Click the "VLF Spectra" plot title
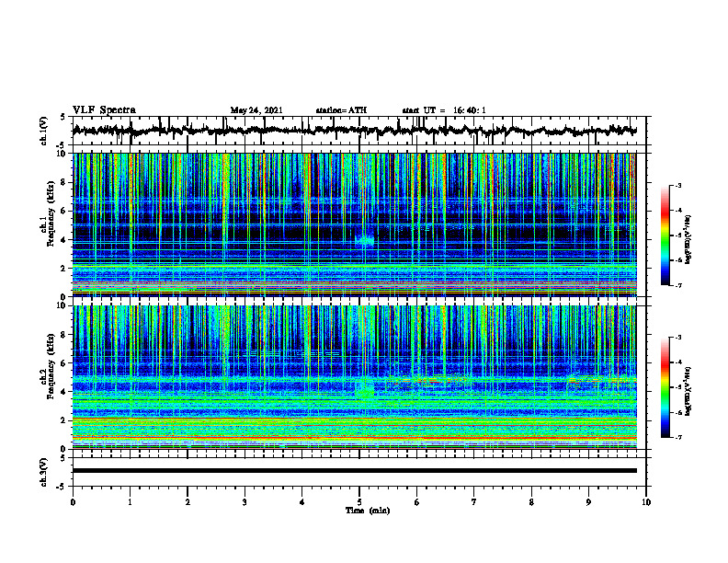The height and width of the screenshot is (563, 728). 104,110
